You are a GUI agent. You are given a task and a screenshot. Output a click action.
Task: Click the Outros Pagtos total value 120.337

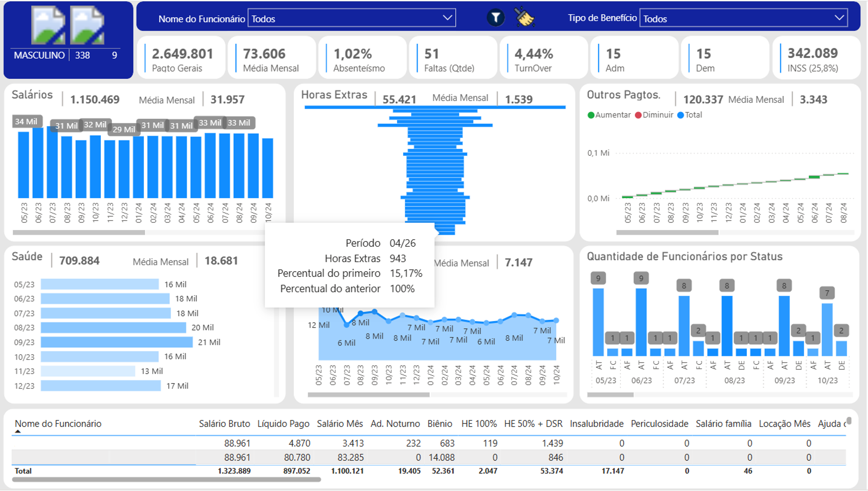pos(703,99)
